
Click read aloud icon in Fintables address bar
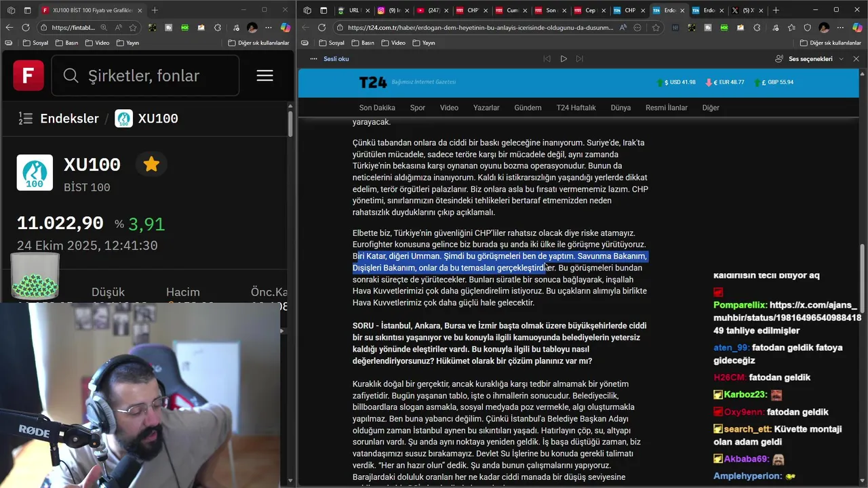coord(119,28)
